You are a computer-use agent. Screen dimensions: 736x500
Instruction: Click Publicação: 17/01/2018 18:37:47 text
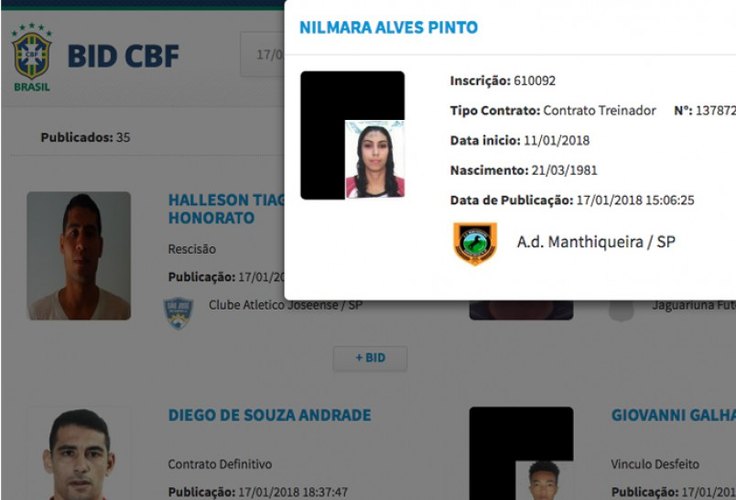(x=258, y=492)
